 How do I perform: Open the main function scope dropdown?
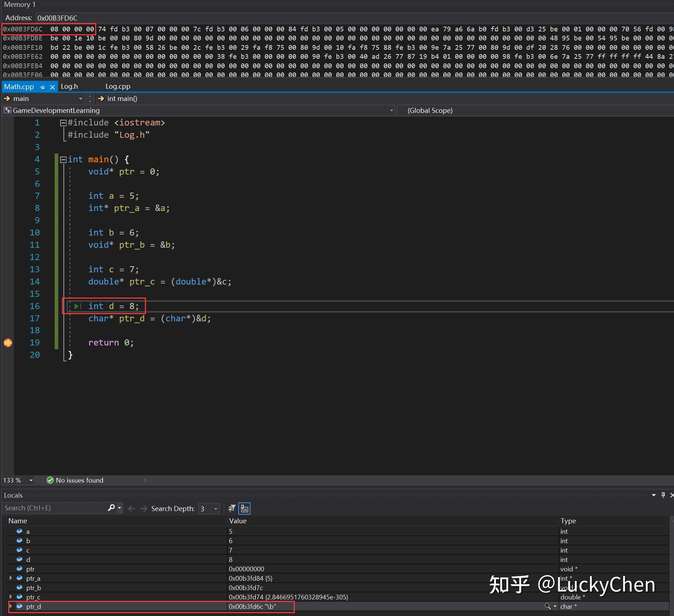(80, 98)
